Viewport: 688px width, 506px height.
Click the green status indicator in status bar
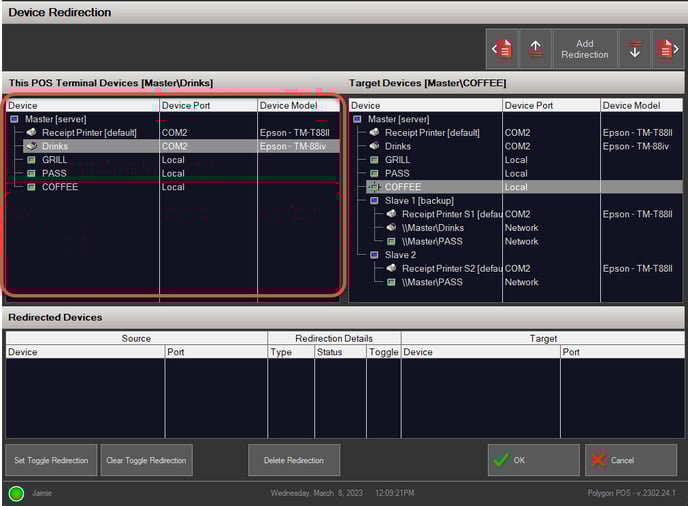tap(16, 493)
